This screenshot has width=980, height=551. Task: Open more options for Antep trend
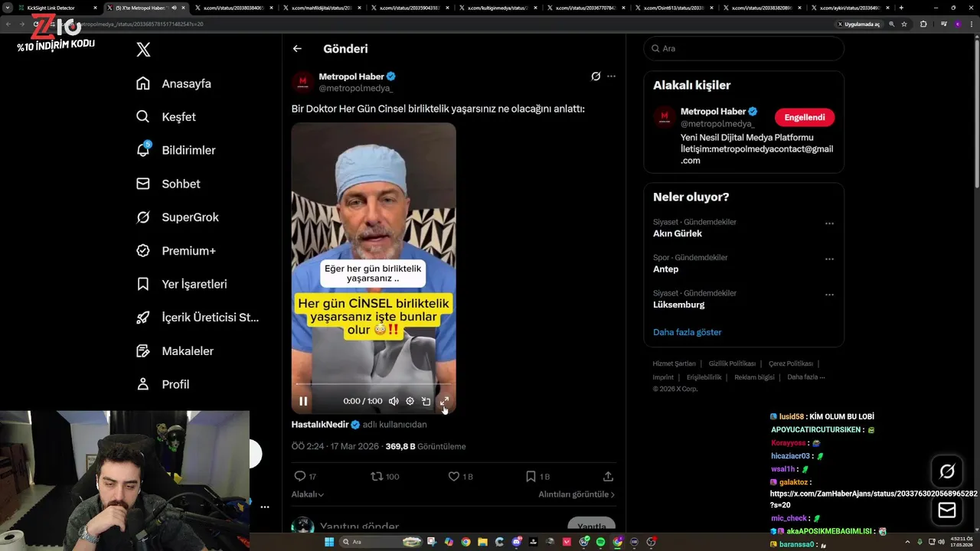click(x=829, y=259)
